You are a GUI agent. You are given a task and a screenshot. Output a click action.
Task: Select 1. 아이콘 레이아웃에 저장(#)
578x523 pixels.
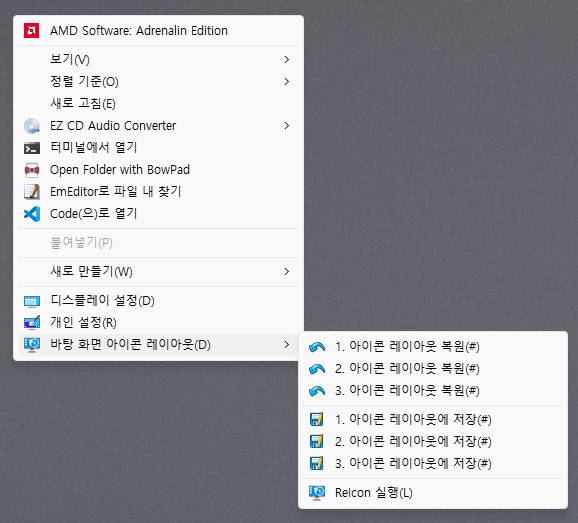[x=433, y=419]
